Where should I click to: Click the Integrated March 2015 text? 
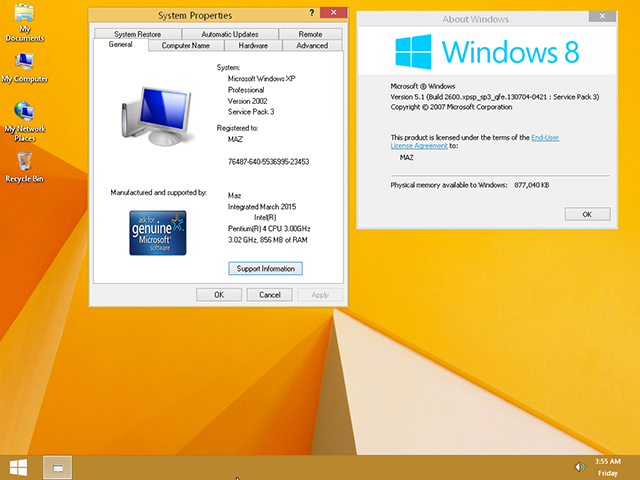262,207
